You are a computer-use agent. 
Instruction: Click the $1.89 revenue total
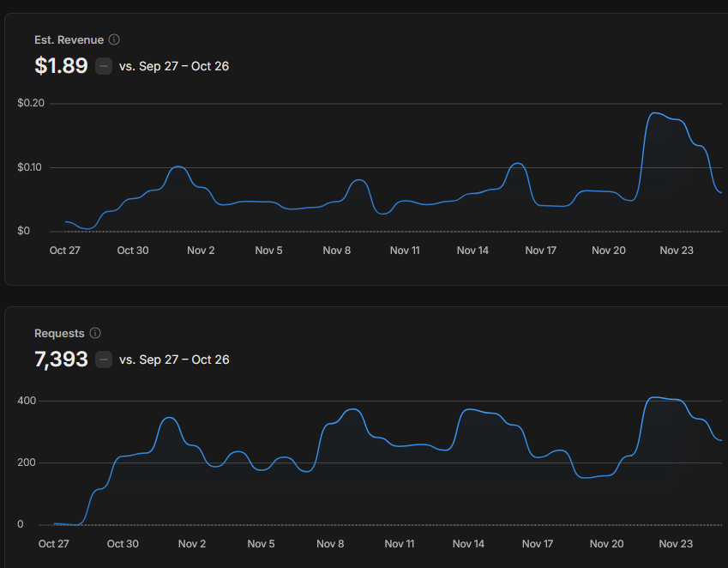click(61, 66)
